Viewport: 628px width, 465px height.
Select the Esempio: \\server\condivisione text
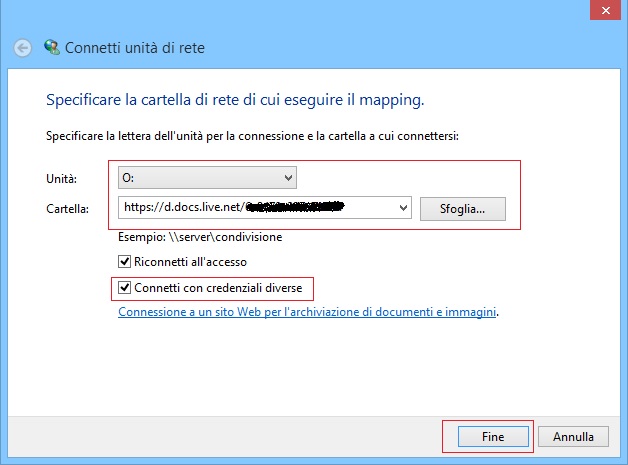[200, 237]
